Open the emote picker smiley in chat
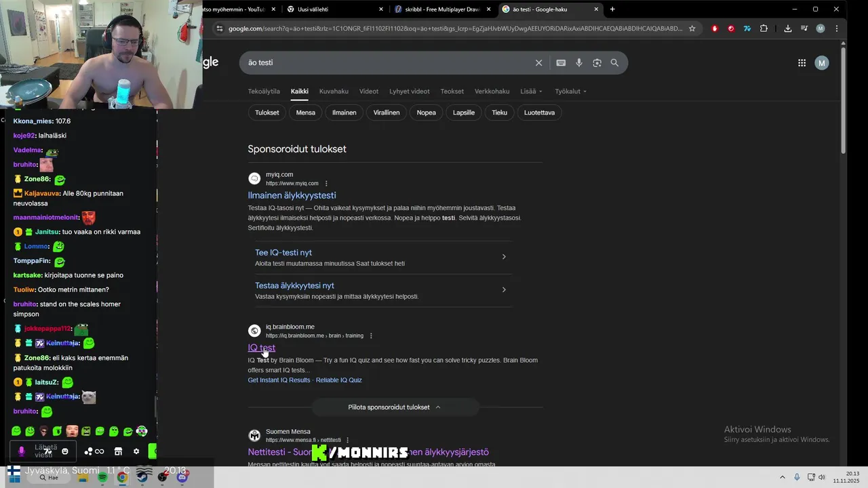This screenshot has width=868, height=488. pyautogui.click(x=65, y=451)
